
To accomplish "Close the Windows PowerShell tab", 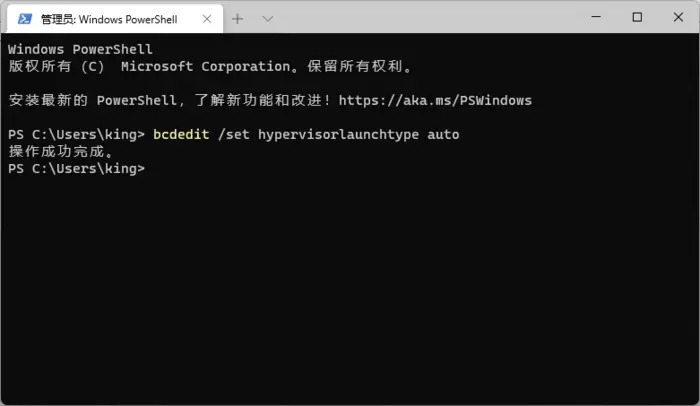I will click(206, 19).
